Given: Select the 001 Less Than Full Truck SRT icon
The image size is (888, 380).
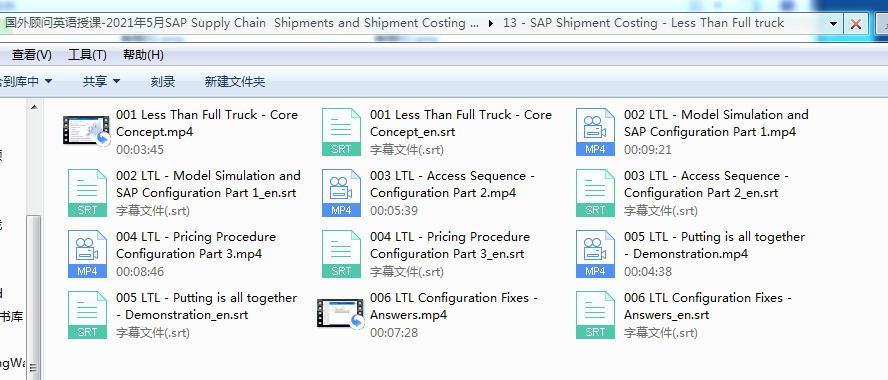Looking at the screenshot, I should 341,132.
